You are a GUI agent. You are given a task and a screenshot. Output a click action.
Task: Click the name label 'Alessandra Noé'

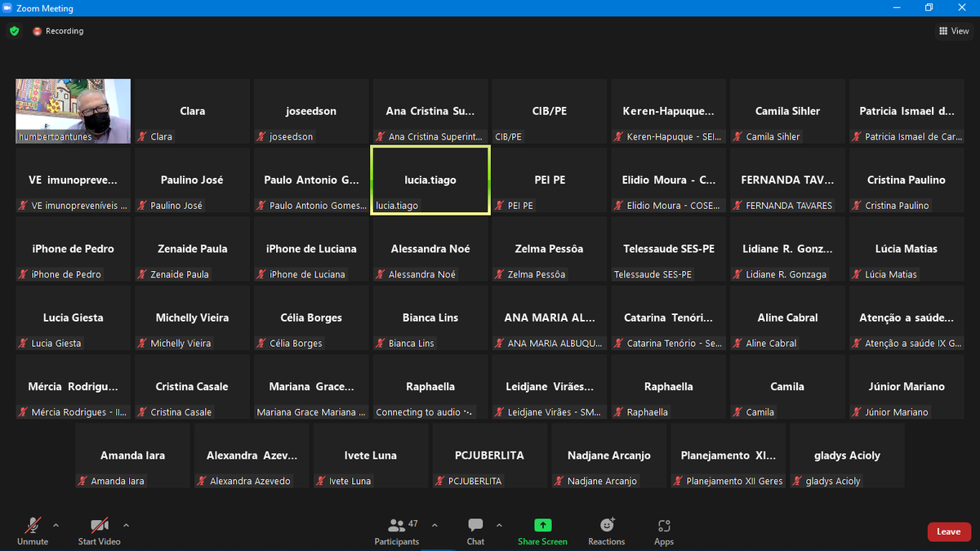(x=422, y=274)
